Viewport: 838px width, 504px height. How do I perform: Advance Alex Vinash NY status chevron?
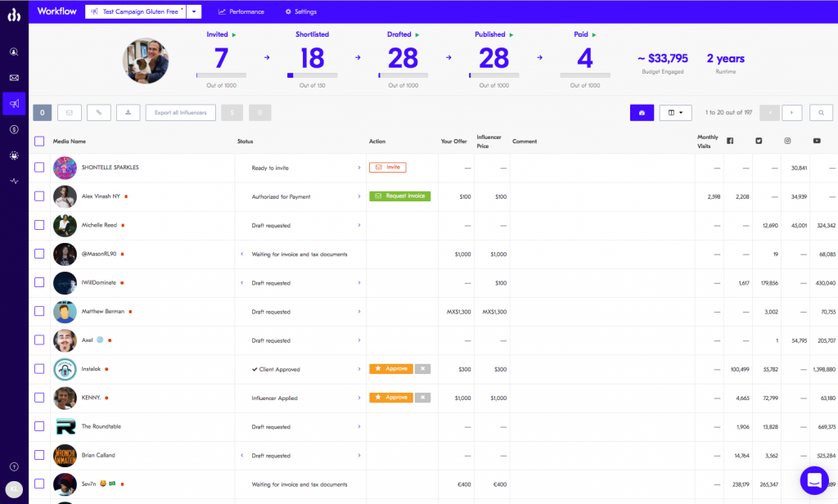click(359, 196)
